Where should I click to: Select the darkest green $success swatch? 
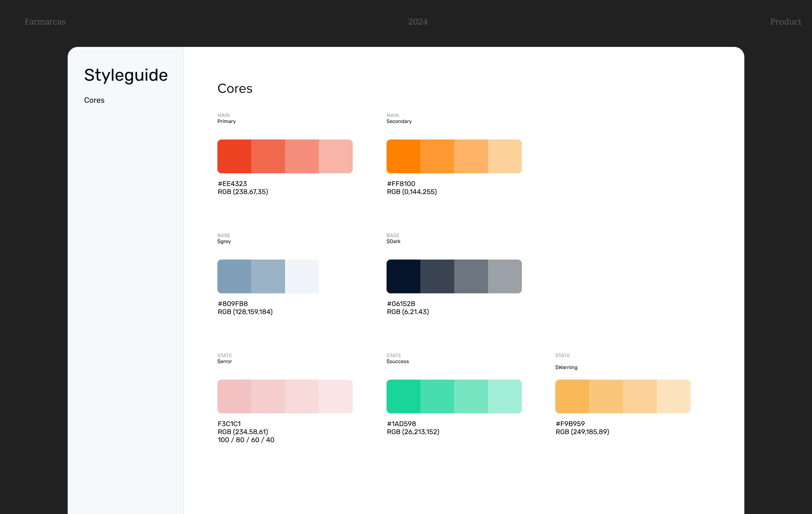(403, 396)
